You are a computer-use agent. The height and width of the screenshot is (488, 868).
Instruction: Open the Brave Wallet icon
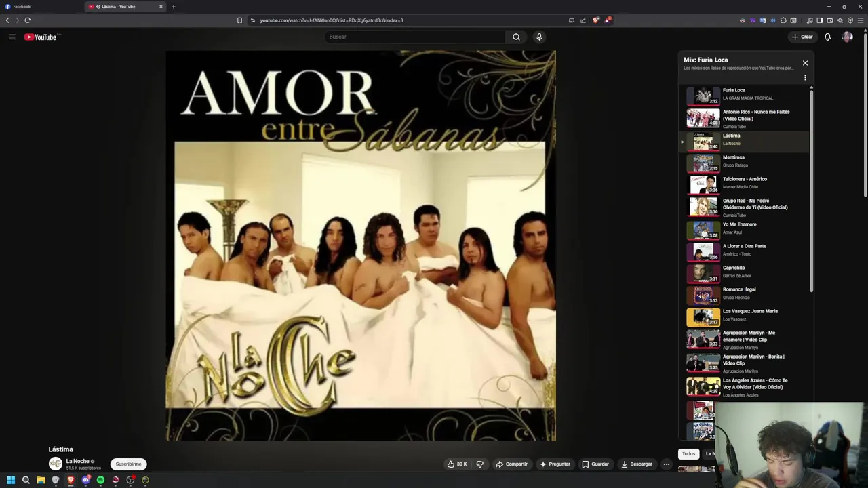830,20
